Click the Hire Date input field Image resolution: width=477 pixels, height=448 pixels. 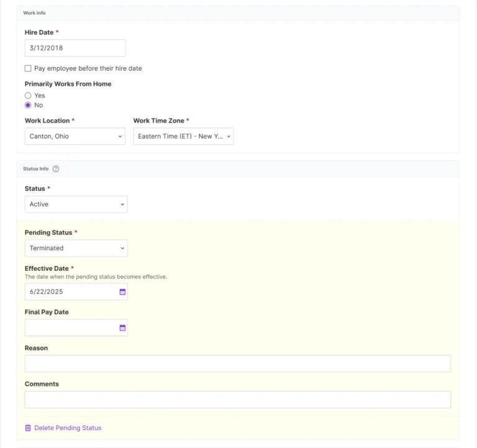pos(75,48)
